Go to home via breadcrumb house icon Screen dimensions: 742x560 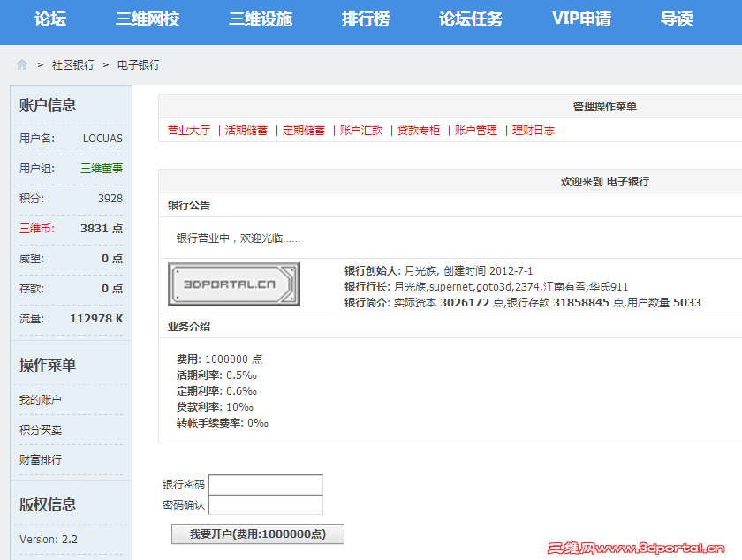coord(22,64)
